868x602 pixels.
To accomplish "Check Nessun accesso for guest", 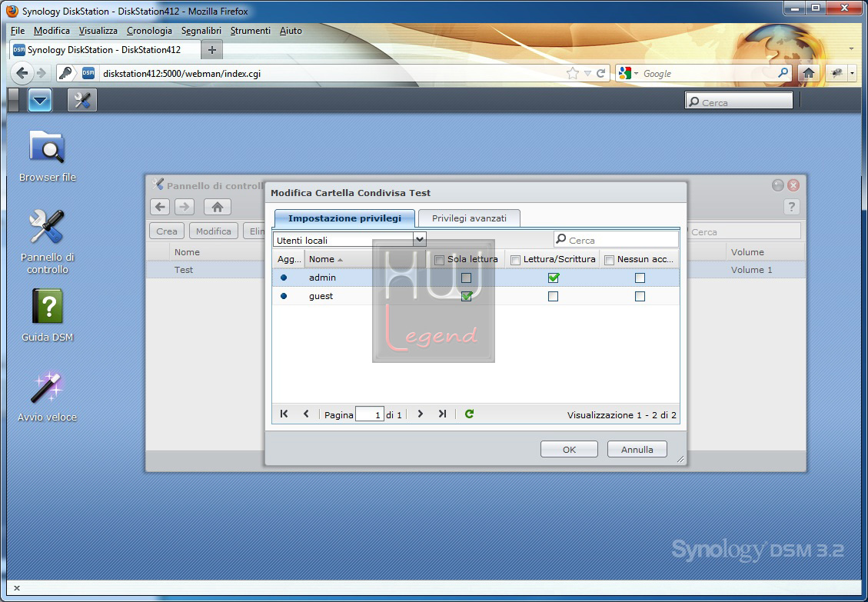I will pyautogui.click(x=640, y=296).
